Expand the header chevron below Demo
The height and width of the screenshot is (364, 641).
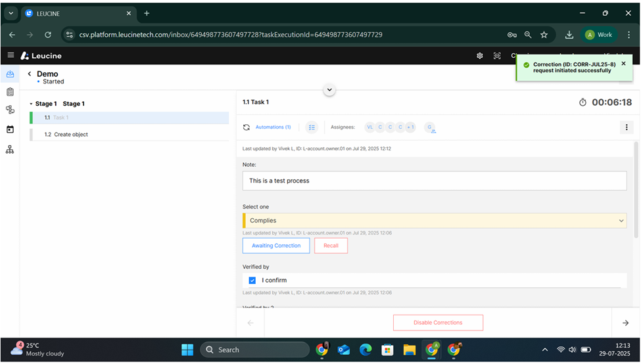(x=330, y=90)
